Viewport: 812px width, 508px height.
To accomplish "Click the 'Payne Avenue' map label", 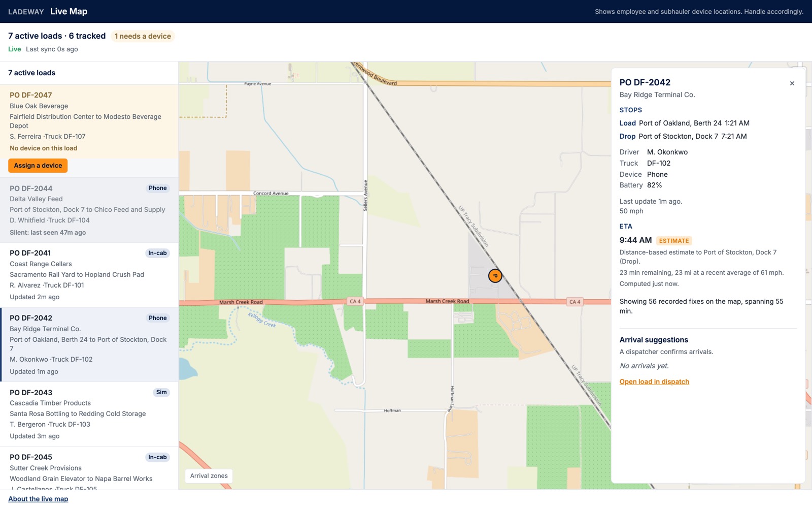I will tap(258, 83).
